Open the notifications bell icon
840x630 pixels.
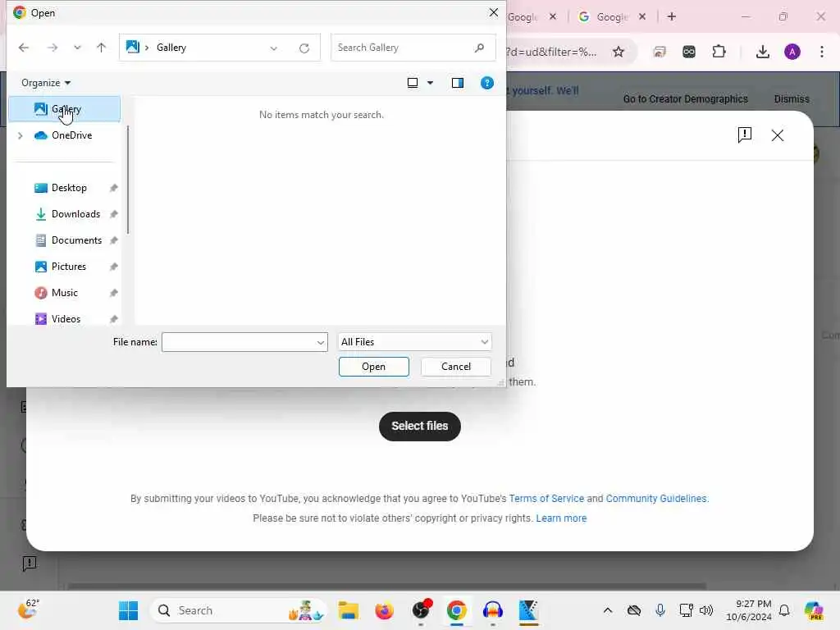coord(784,610)
